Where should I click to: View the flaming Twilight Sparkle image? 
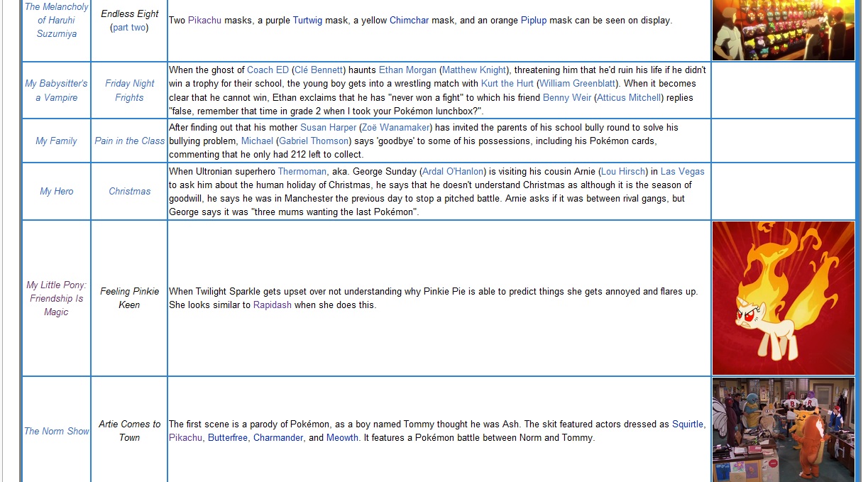pyautogui.click(x=784, y=298)
